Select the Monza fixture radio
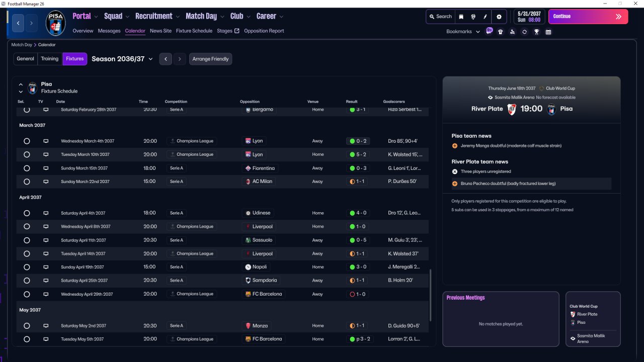This screenshot has width=644, height=362. (27, 326)
